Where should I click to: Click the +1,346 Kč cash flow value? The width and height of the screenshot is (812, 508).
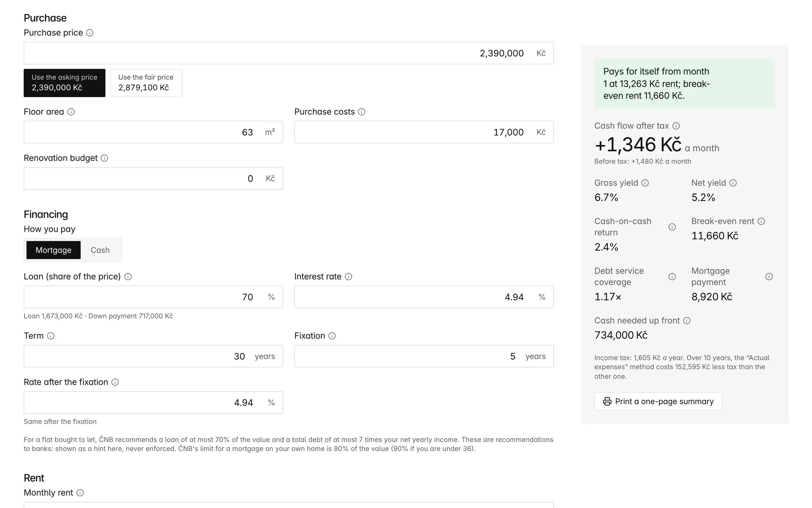638,145
